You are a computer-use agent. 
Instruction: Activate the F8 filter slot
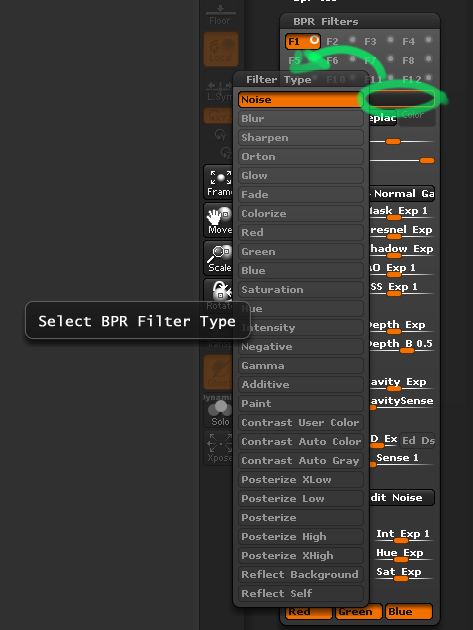point(417,61)
